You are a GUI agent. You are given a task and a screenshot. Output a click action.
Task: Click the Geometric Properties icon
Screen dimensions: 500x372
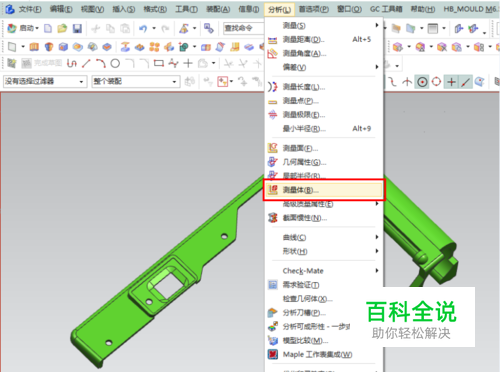click(x=273, y=162)
